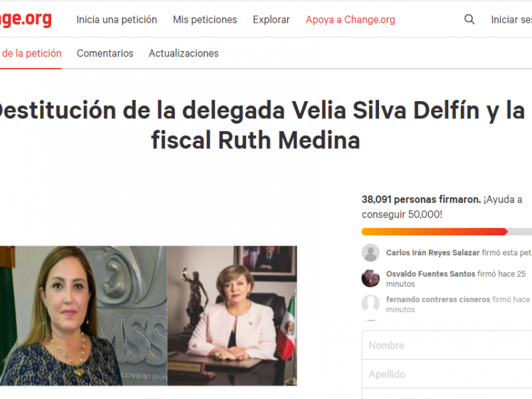
Task: Click the 'Iniciar sesión' link
Action: [511, 20]
